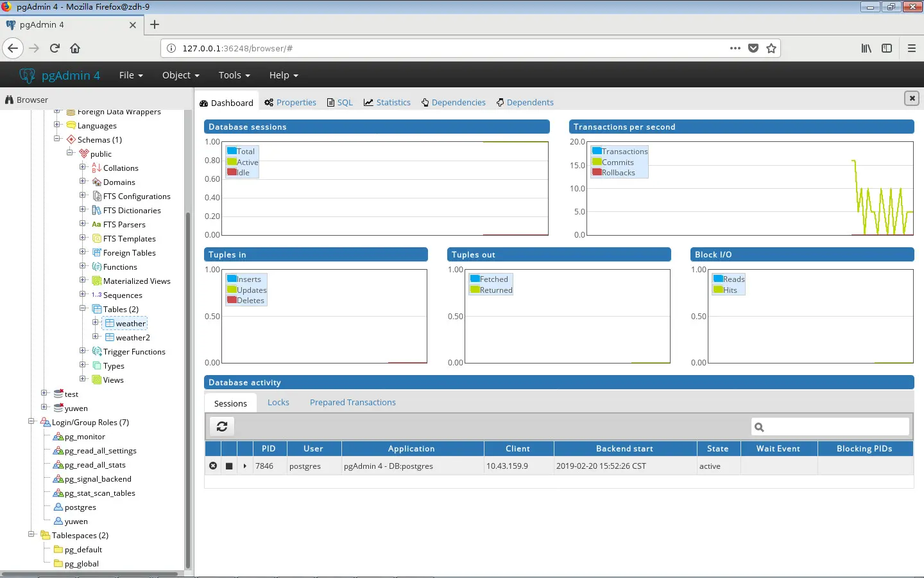Expand the weather table node
The image size is (924, 578).
[96, 322]
